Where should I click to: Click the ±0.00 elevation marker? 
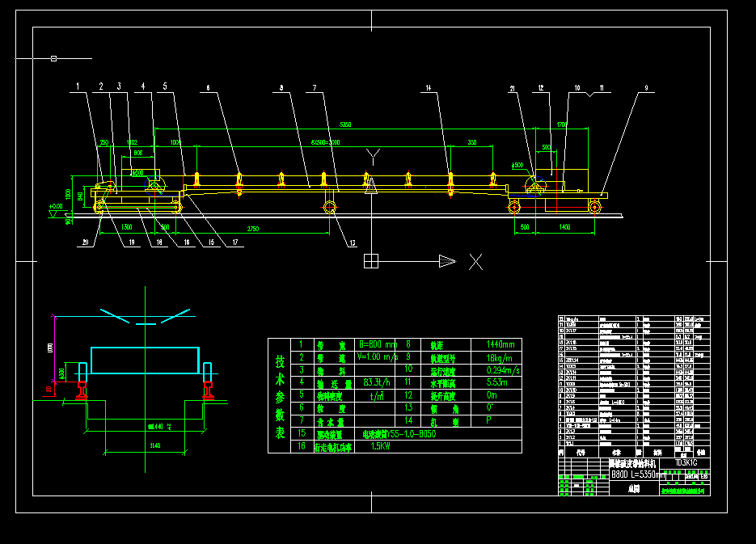56,205
